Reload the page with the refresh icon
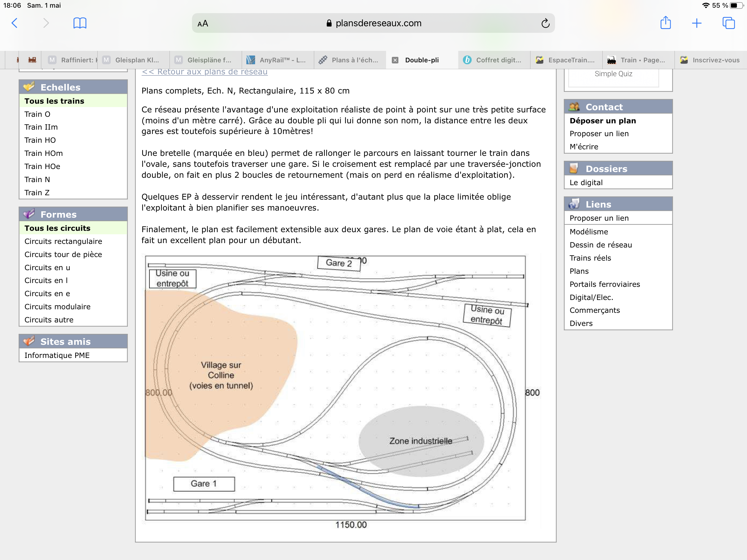Image resolution: width=747 pixels, height=560 pixels. 545,23
